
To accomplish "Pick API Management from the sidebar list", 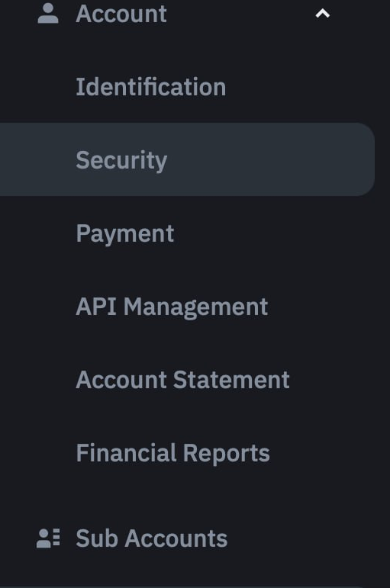I will coord(172,307).
